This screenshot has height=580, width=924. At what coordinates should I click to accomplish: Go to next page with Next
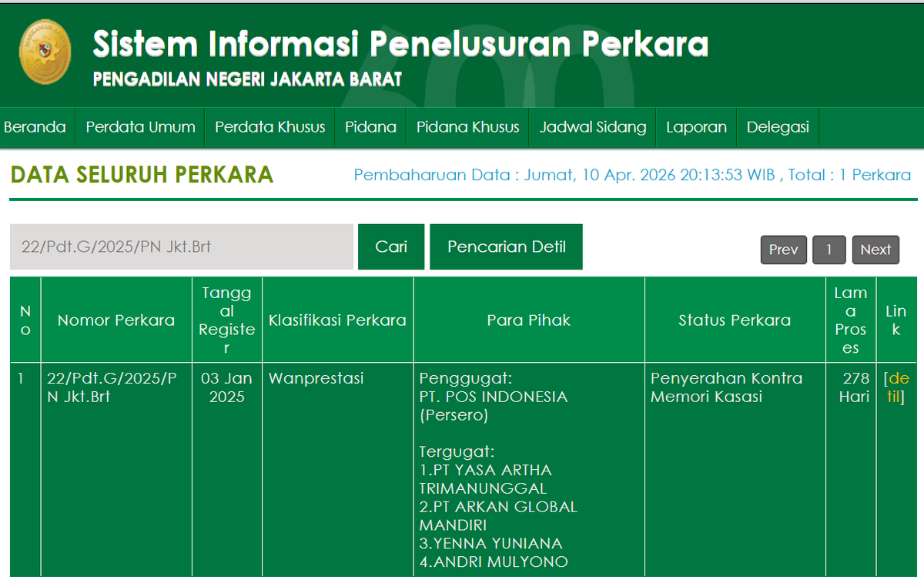(875, 250)
